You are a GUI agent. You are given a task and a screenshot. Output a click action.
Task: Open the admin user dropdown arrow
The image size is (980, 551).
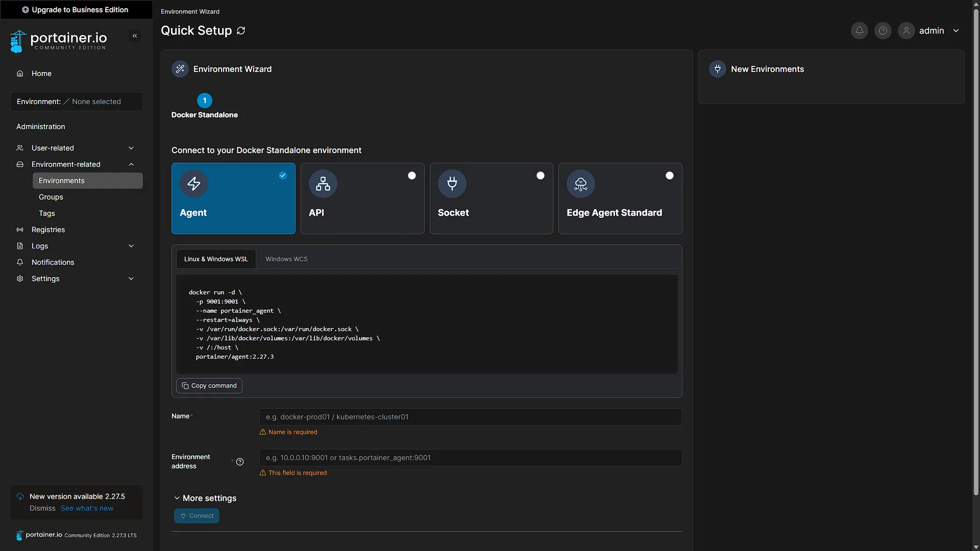[956, 31]
